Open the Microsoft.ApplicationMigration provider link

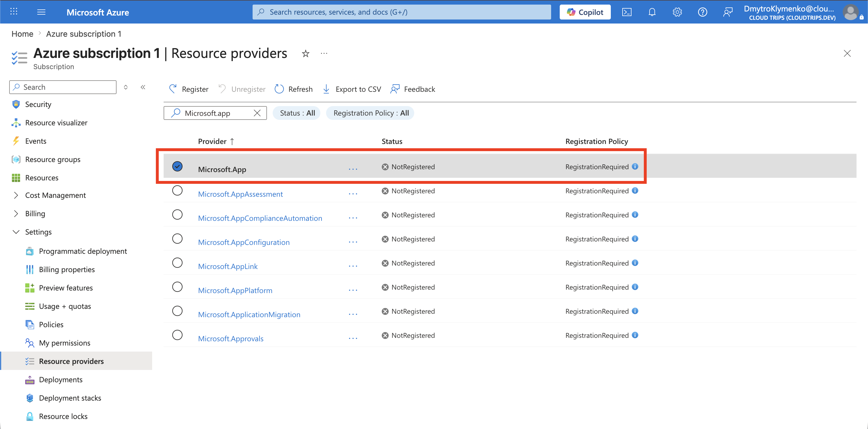[x=249, y=315]
